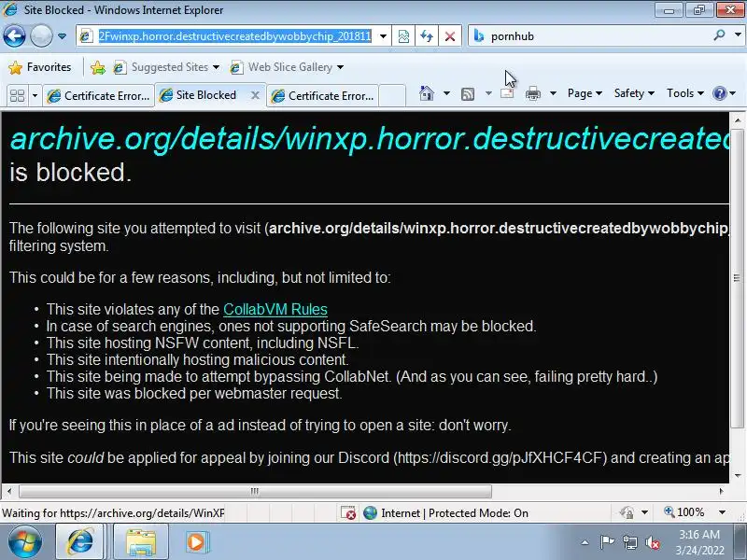Open the search provider dropdown arrow
Image resolution: width=747 pixels, height=560 pixels.
tap(738, 35)
